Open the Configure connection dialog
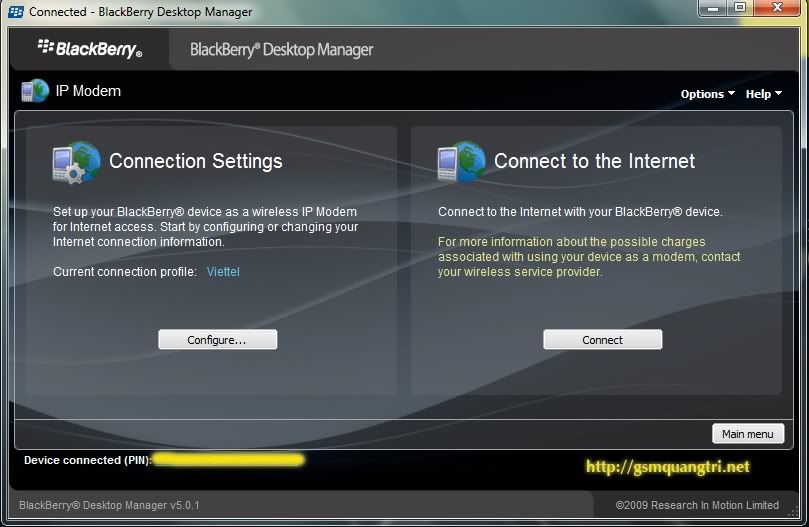This screenshot has height=527, width=809. click(217, 340)
